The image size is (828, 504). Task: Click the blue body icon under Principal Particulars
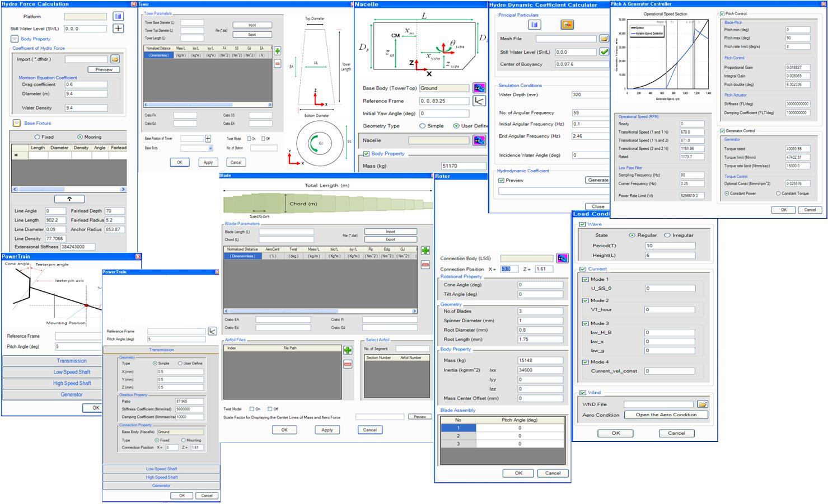[535, 25]
